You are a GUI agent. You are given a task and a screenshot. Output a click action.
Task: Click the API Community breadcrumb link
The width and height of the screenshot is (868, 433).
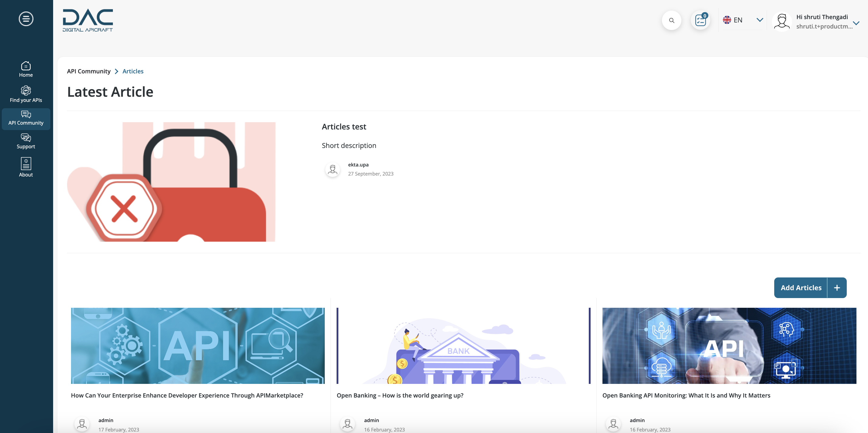(89, 71)
